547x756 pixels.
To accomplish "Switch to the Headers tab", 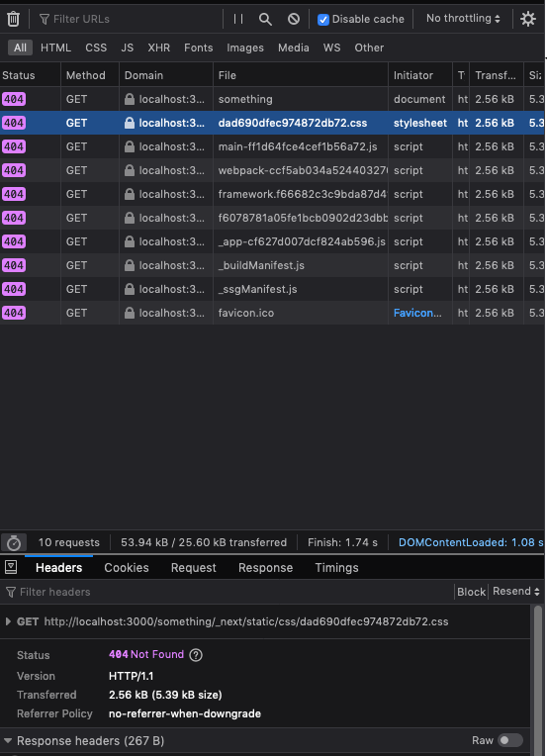I will tap(58, 567).
